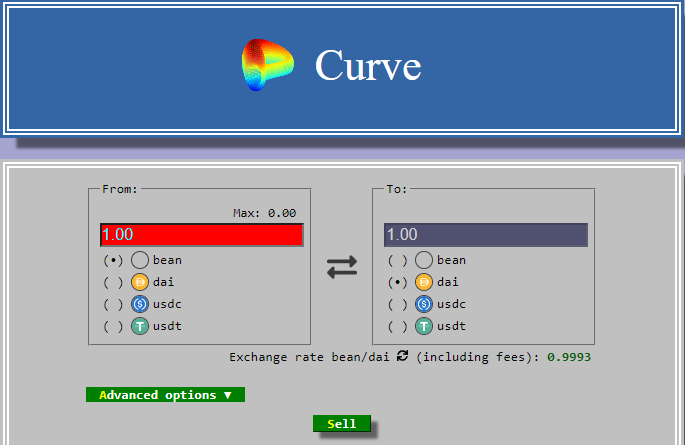Click the usdc label in From panel
The image size is (685, 445).
[167, 304]
